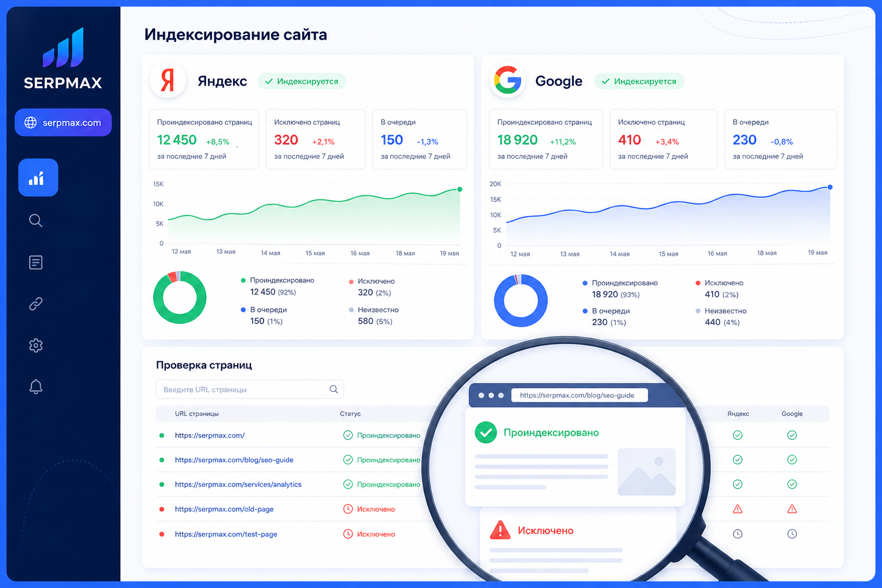Click Yandex legend Неизвестно 580 (5%)
The width and height of the screenshot is (882, 588).
374,315
